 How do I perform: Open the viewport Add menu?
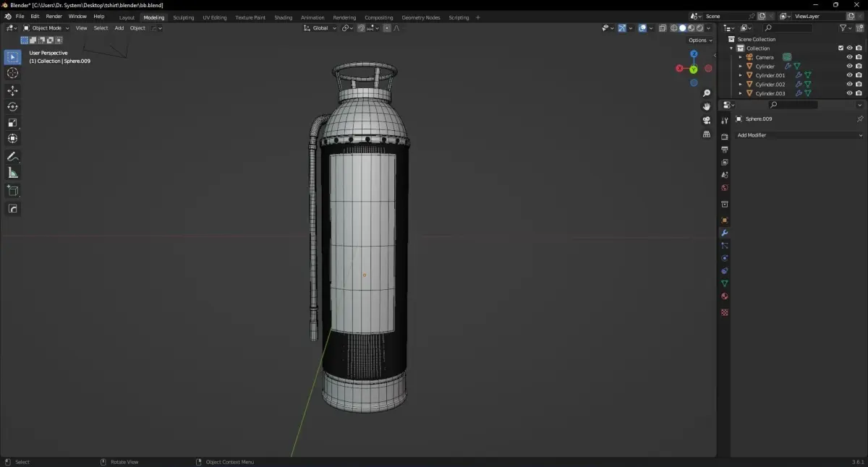point(119,28)
